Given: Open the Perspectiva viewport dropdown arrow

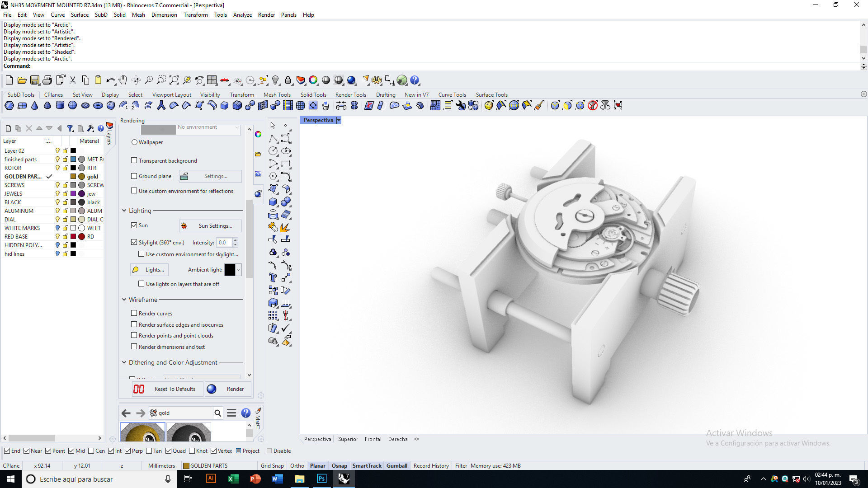Looking at the screenshot, I should point(339,120).
